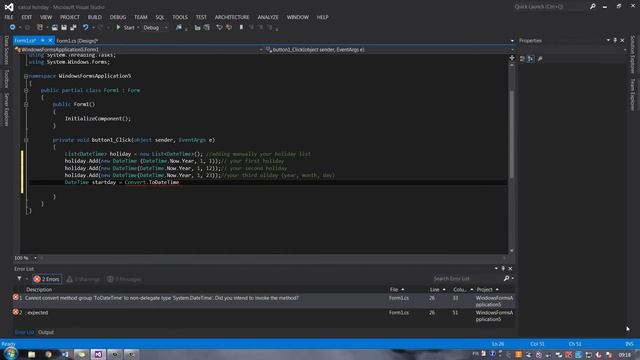The width and height of the screenshot is (640, 360).
Task: Open the active documents list dropdown arrow
Action: click(x=512, y=41)
